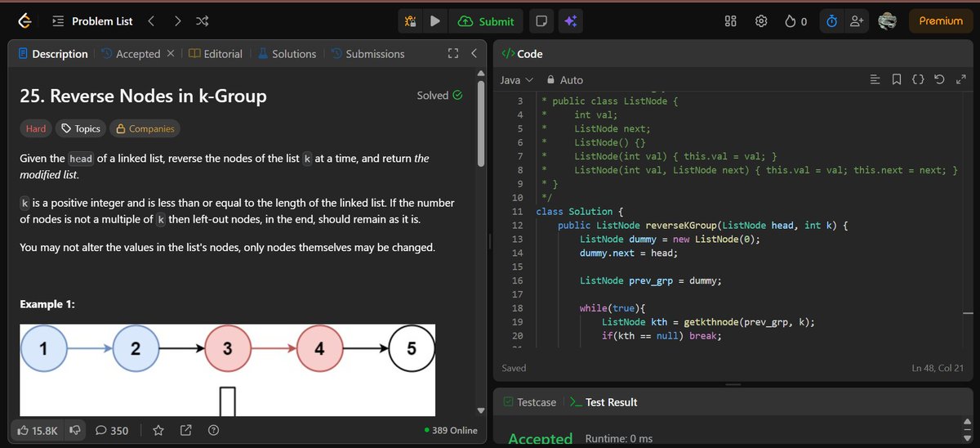The width and height of the screenshot is (980, 448).
Task: Open the AI sparkle assistant icon
Action: point(570,21)
